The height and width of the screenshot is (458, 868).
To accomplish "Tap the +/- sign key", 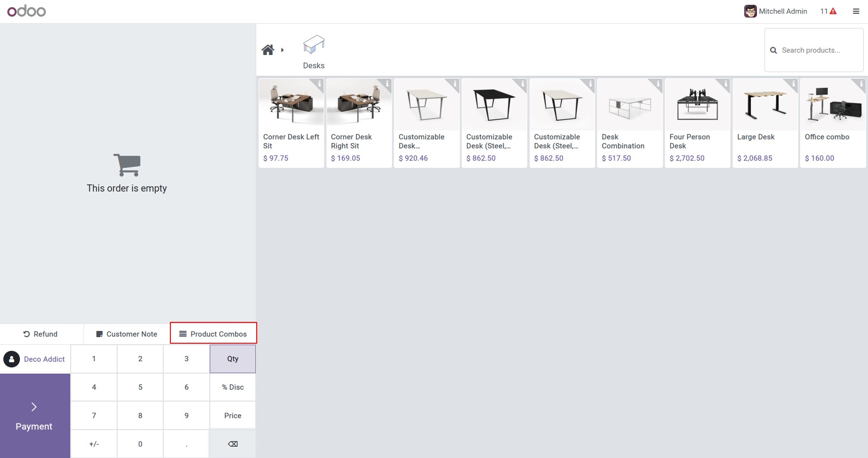I will 94,444.
